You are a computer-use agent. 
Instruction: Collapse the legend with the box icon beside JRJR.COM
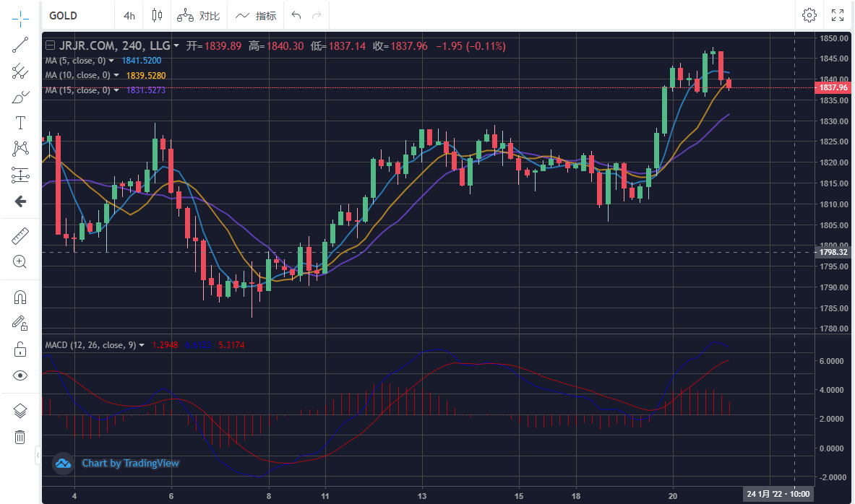[50, 46]
